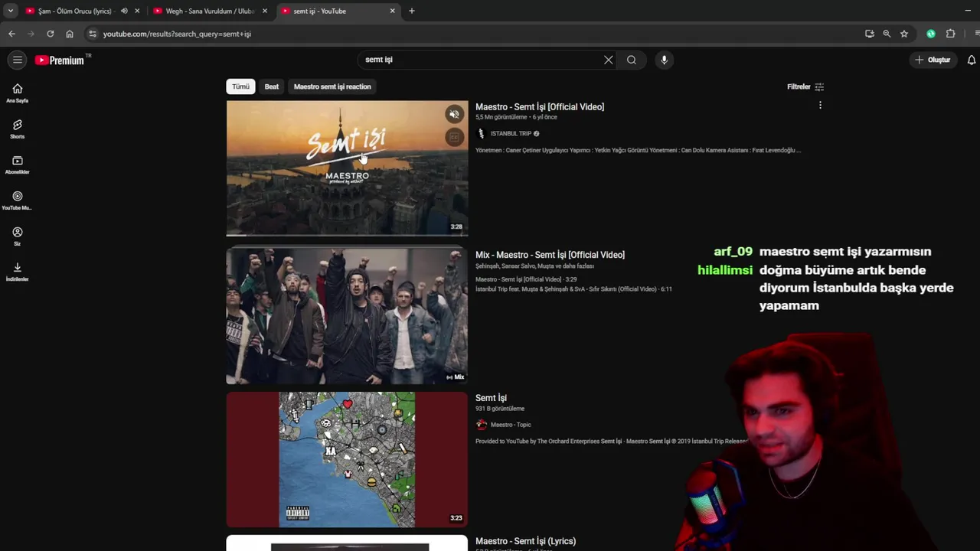Click the Oluştur create button
980x551 pixels.
click(932, 60)
